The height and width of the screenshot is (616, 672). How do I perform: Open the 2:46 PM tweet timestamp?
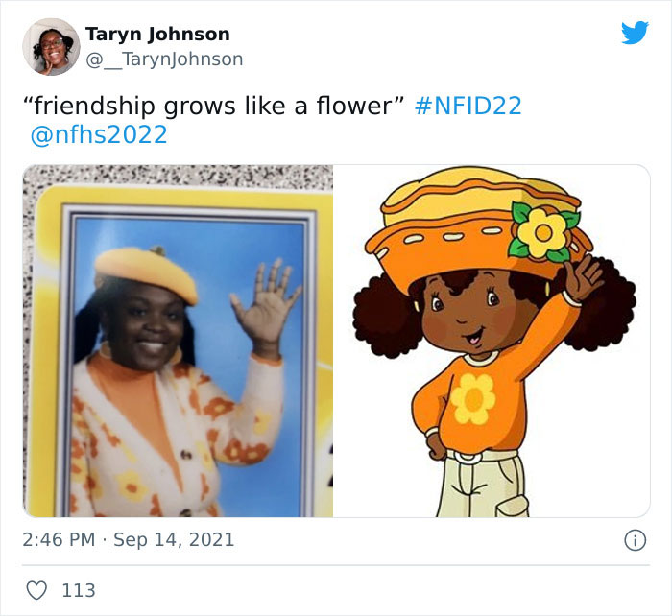[59, 539]
